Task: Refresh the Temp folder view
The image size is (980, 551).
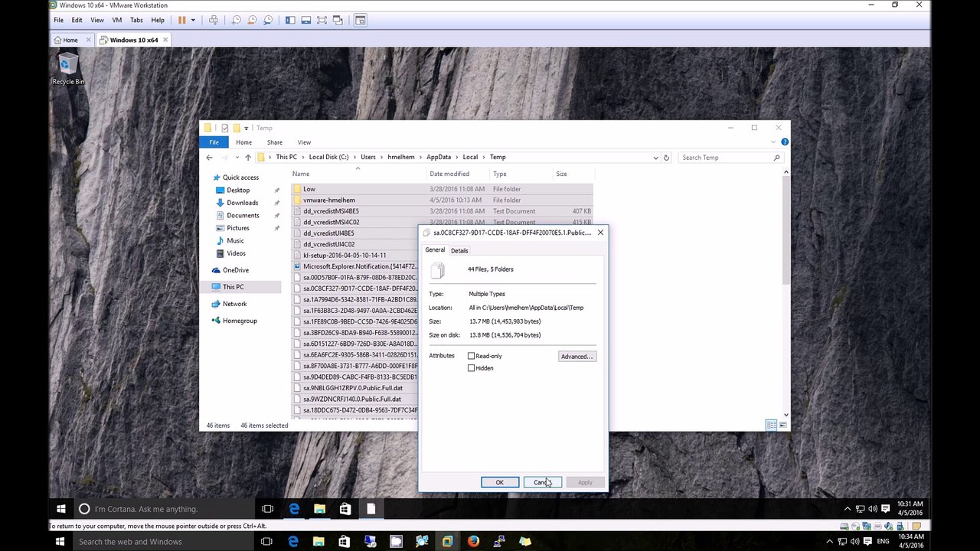Action: pyautogui.click(x=666, y=158)
